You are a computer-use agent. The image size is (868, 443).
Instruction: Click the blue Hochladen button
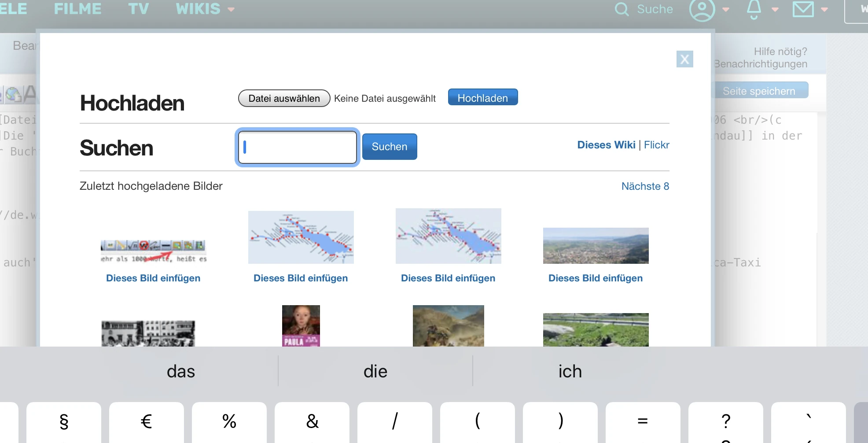pyautogui.click(x=483, y=97)
